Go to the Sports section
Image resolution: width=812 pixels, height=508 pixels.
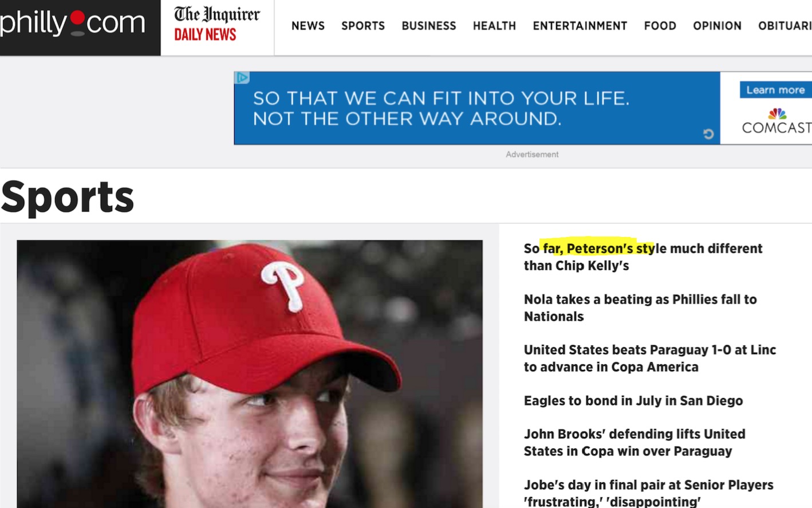363,26
